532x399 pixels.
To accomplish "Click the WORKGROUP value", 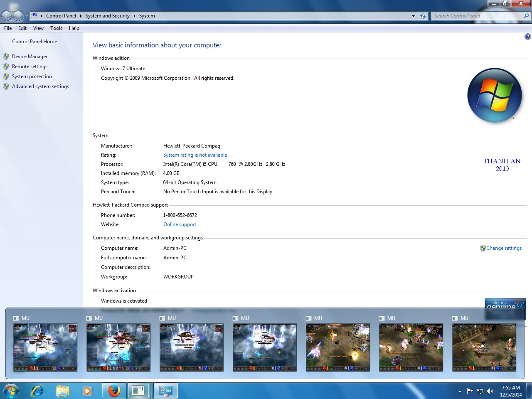I will [178, 277].
